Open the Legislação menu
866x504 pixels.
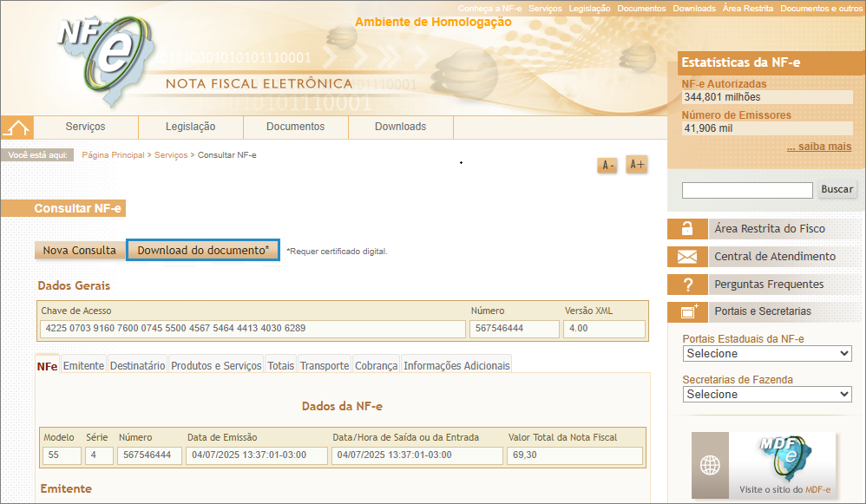(x=190, y=127)
